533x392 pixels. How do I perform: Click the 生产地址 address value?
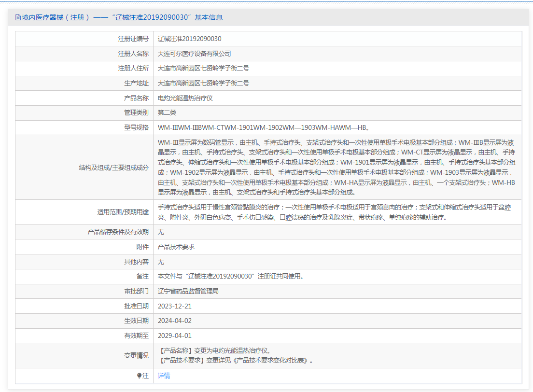coord(203,83)
